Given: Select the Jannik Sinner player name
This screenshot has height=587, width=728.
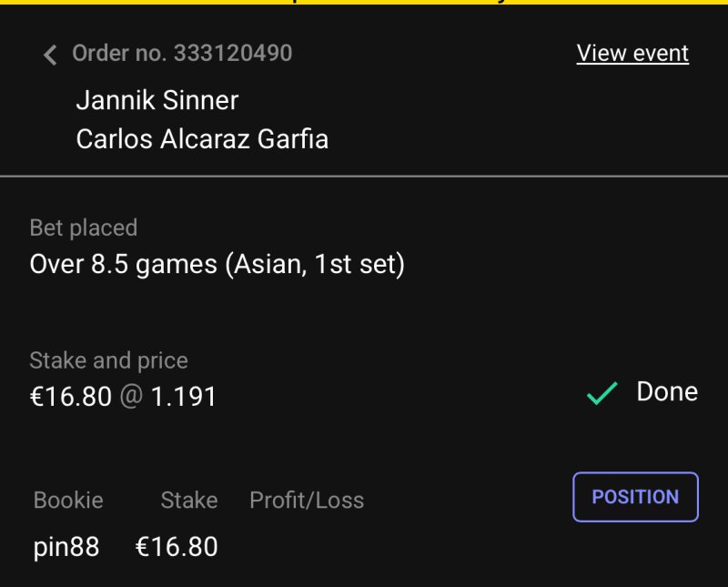Looking at the screenshot, I should point(157,100).
